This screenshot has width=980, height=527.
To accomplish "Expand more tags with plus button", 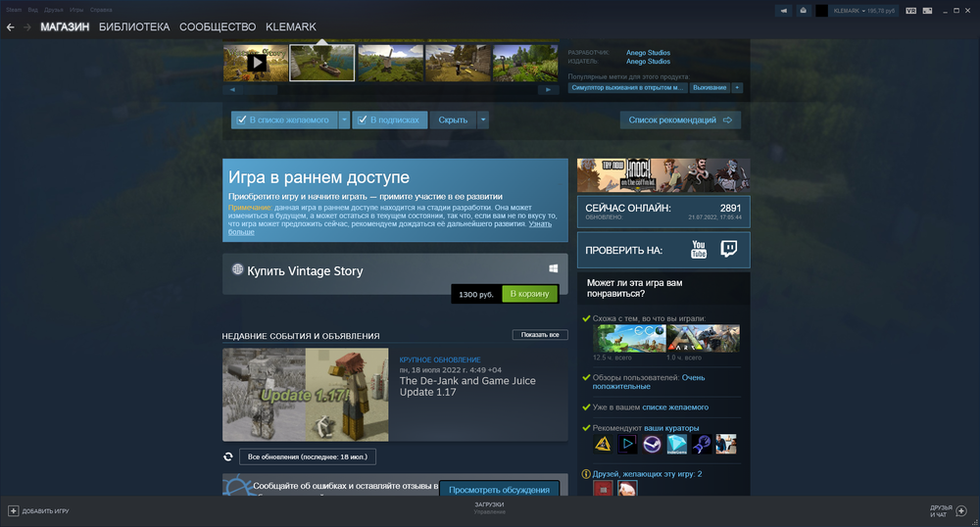I will tap(737, 87).
